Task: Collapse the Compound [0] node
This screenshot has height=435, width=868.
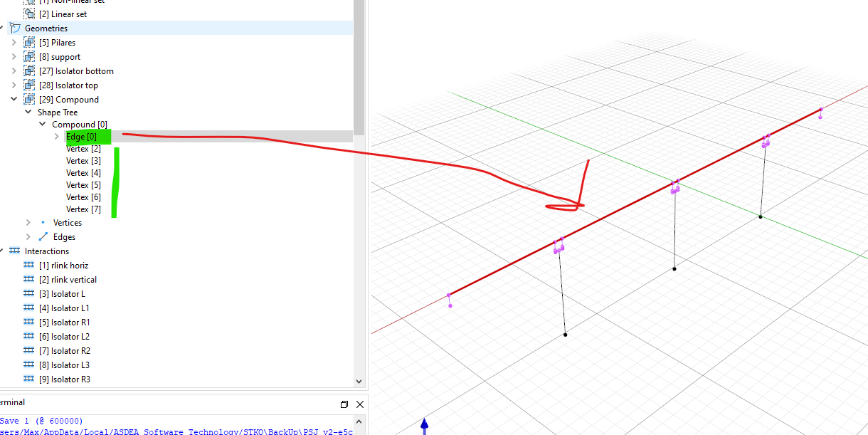Action: coord(43,125)
